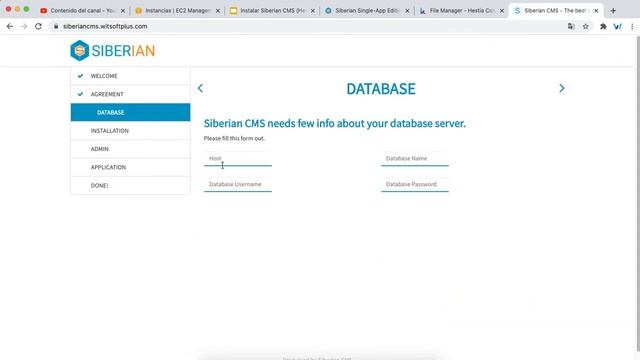The image size is (640, 360).
Task: Click the AGREEMENT checkmark icon
Action: [x=80, y=94]
